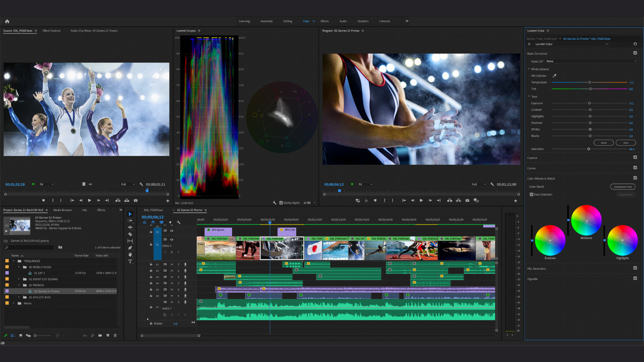Solo audio track A3
The height and width of the screenshot is (362, 644).
[x=178, y=277]
